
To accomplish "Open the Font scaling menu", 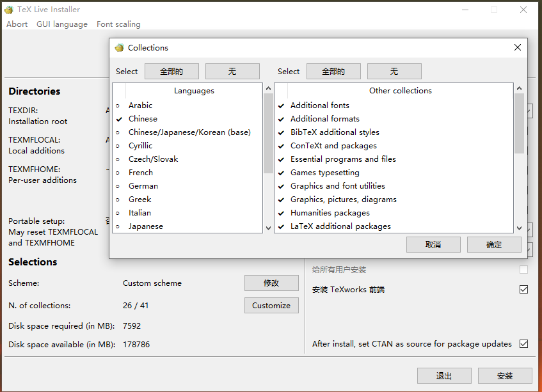I will (118, 24).
